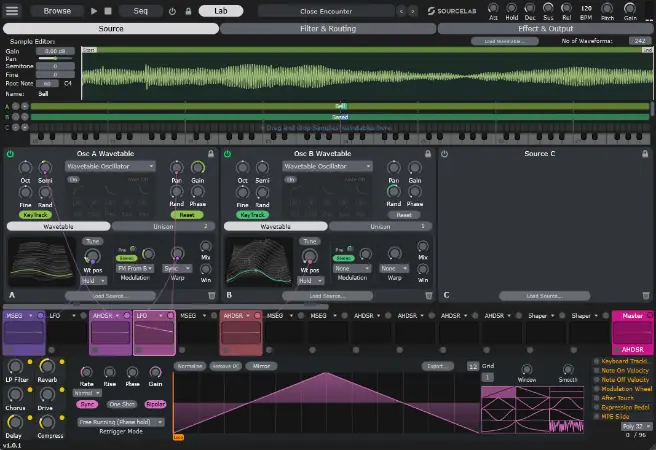Switch to the Filter & Routing tab
The width and height of the screenshot is (656, 450).
click(x=327, y=29)
